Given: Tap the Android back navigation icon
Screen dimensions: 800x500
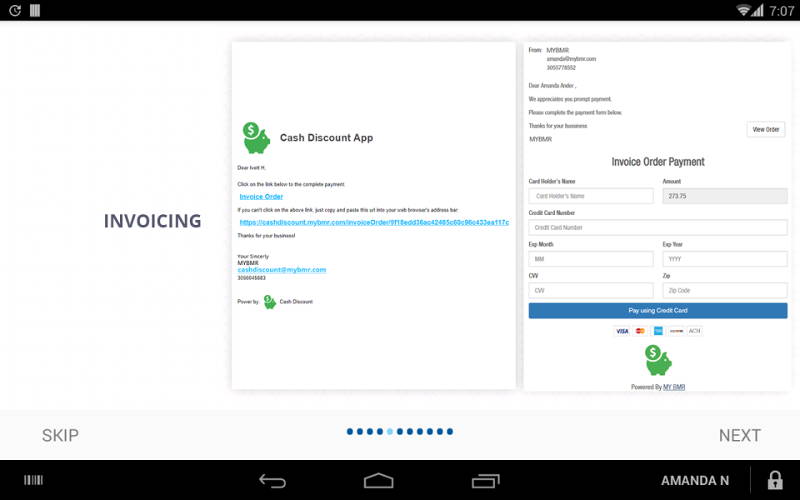Looking at the screenshot, I should click(x=272, y=481).
